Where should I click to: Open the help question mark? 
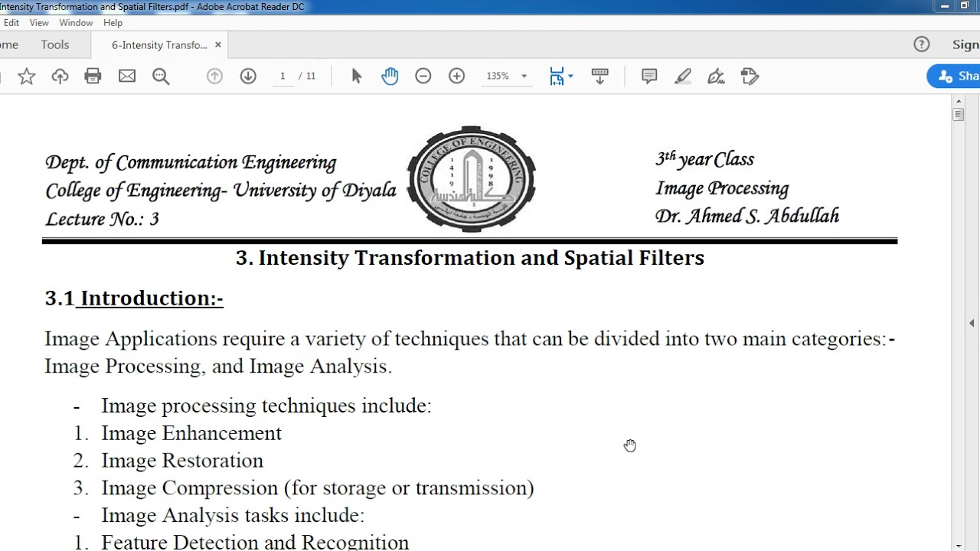tap(922, 44)
